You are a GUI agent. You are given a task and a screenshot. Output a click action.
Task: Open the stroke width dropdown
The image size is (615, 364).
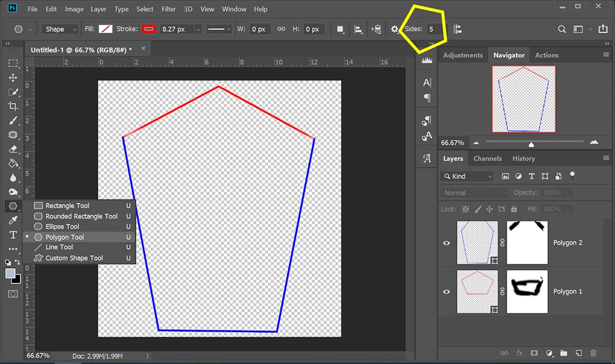(x=198, y=30)
